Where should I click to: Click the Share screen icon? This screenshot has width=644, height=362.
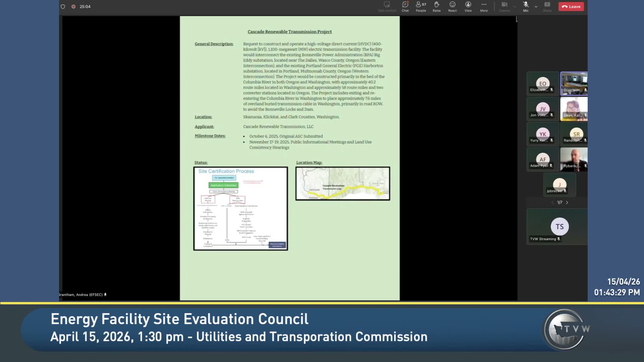[x=547, y=6]
